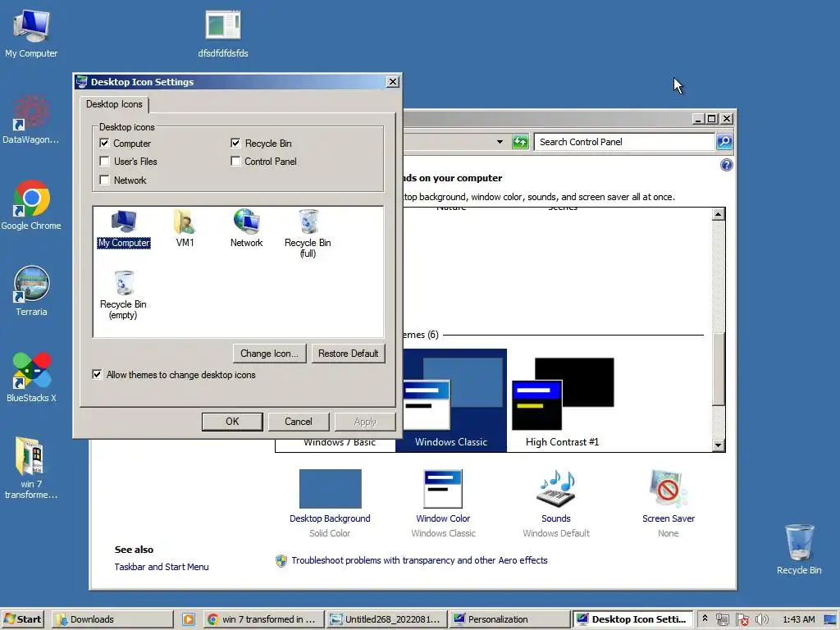Click the themes list scroll up arrow
The height and width of the screenshot is (630, 840).
[719, 214]
